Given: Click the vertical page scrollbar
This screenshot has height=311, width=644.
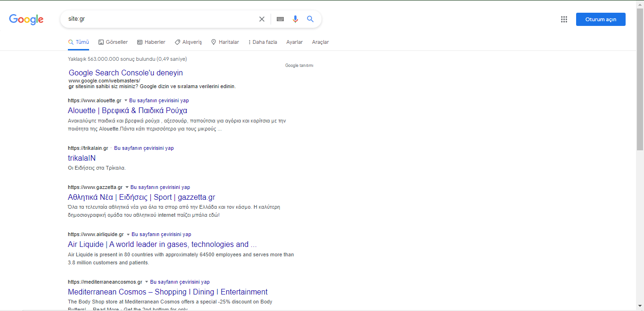Looking at the screenshot, I should coord(640,80).
